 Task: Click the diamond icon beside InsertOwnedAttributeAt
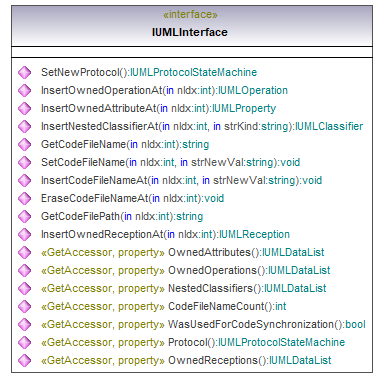tap(24, 108)
